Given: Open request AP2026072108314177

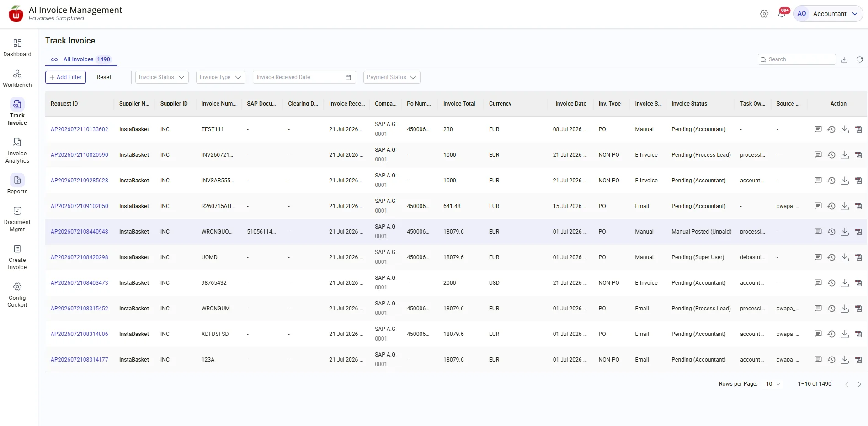Looking at the screenshot, I should [80, 360].
